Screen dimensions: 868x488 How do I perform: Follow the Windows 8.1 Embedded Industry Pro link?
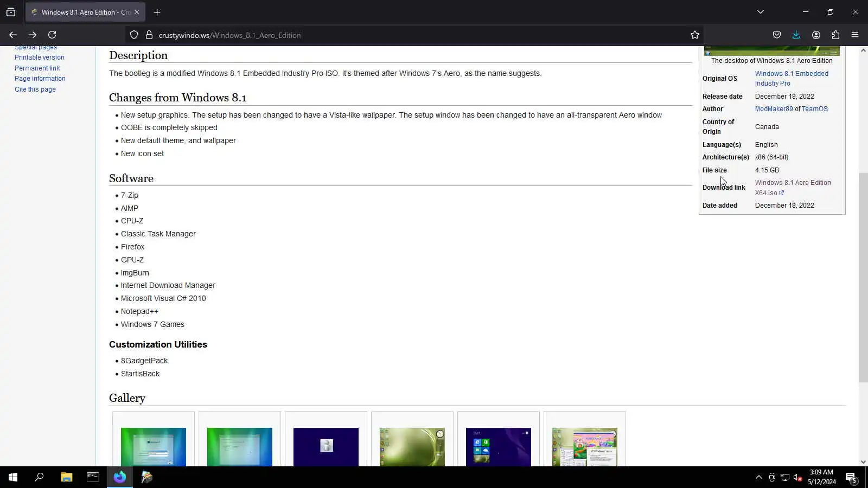click(792, 79)
